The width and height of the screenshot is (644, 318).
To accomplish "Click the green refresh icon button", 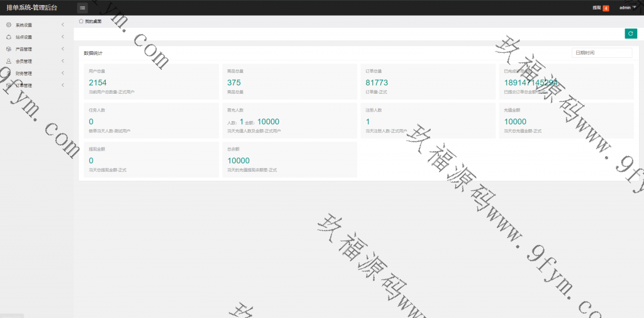I will 630,34.
